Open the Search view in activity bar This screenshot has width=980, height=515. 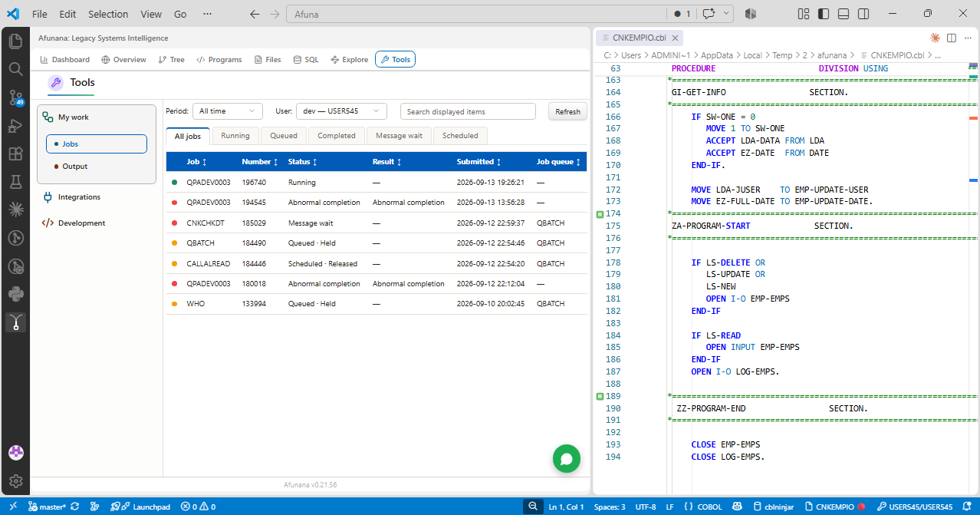(15, 69)
